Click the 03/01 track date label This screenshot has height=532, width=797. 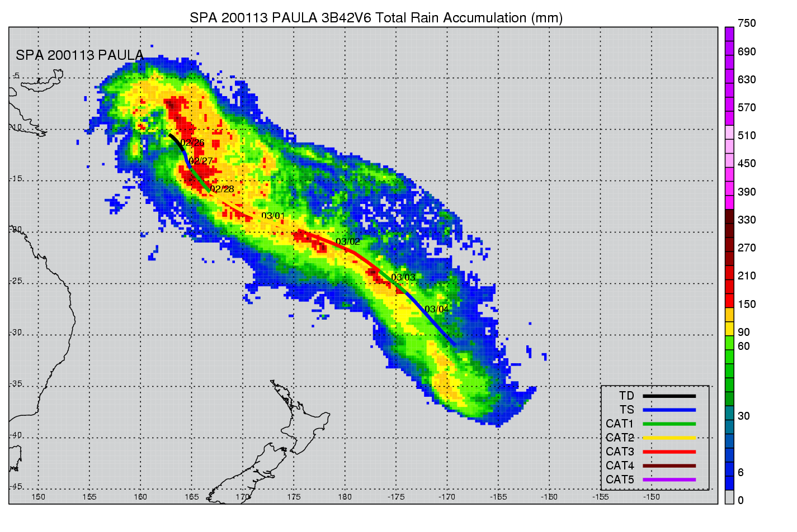[273, 216]
